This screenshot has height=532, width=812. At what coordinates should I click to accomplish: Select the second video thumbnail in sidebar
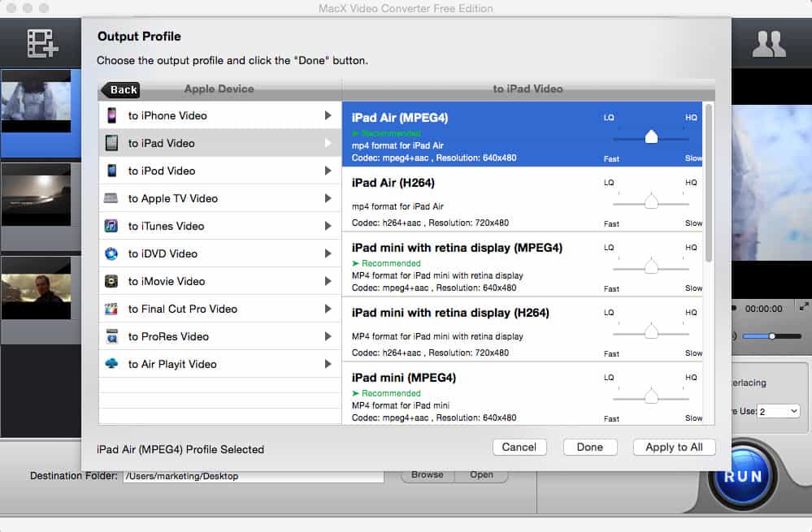click(37, 195)
